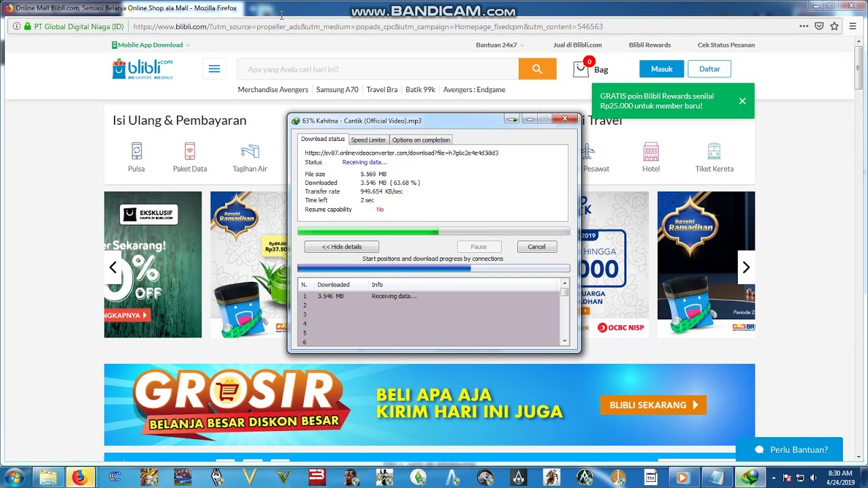Image resolution: width=868 pixels, height=488 pixels.
Task: Click the Daftar register button
Action: (709, 69)
